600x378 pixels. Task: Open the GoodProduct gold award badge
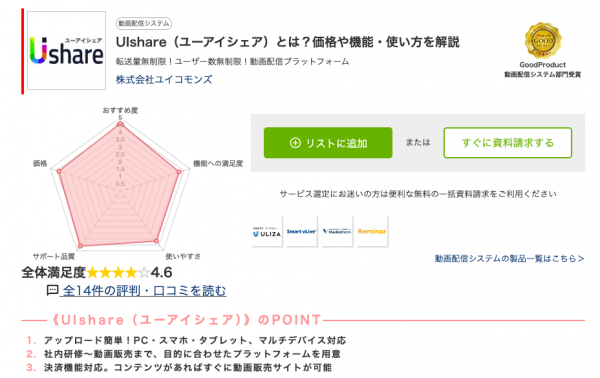click(543, 41)
